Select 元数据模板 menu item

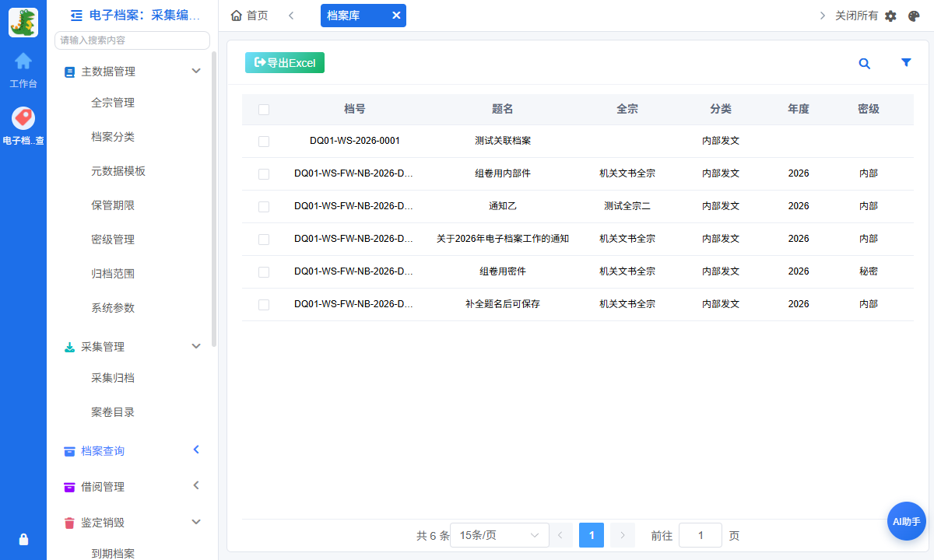coord(118,171)
